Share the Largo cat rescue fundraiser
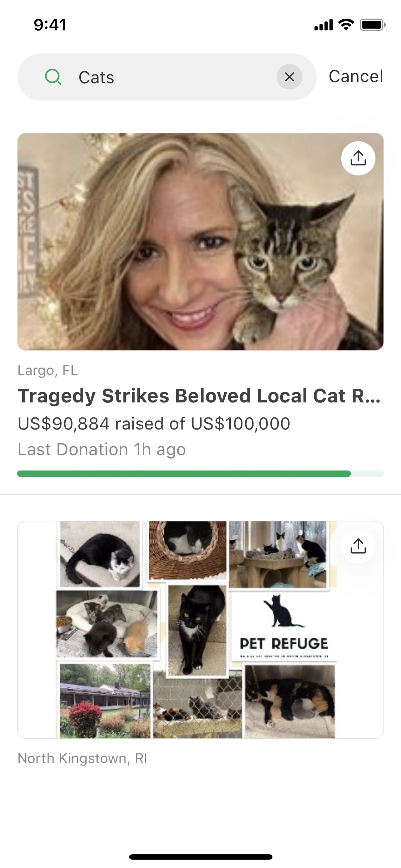 coord(358,158)
